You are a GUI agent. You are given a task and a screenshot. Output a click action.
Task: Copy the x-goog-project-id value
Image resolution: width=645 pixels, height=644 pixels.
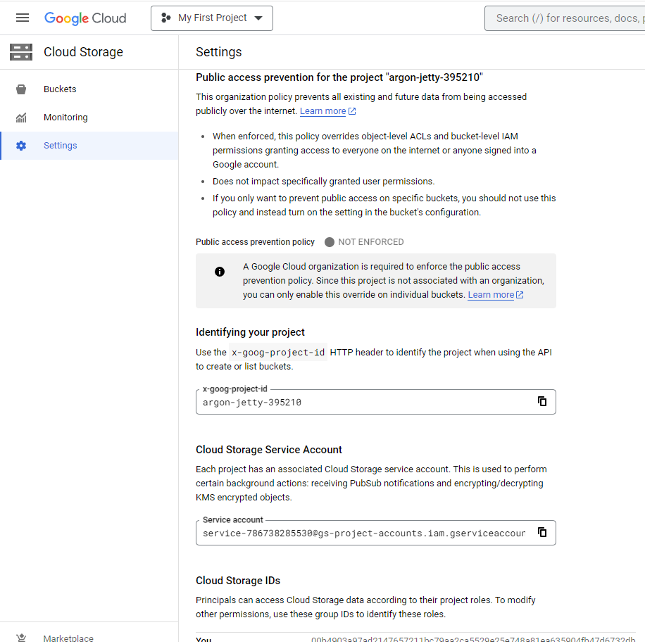pos(542,401)
